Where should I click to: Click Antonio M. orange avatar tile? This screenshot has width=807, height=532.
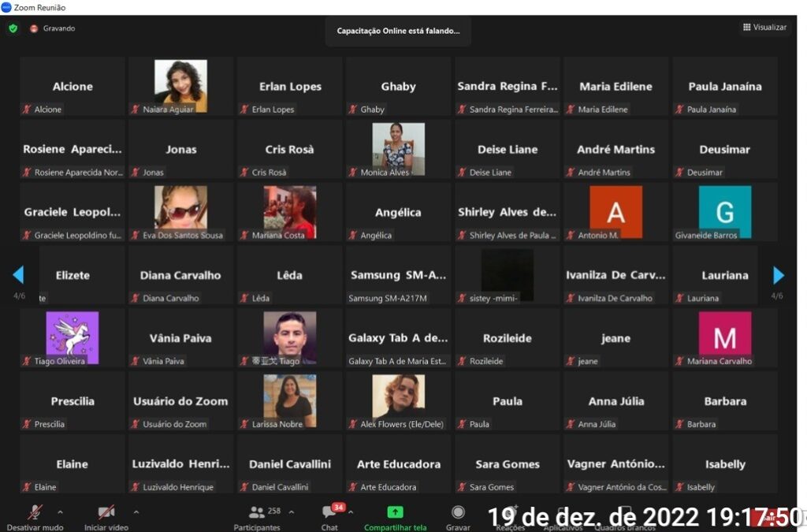pyautogui.click(x=615, y=211)
